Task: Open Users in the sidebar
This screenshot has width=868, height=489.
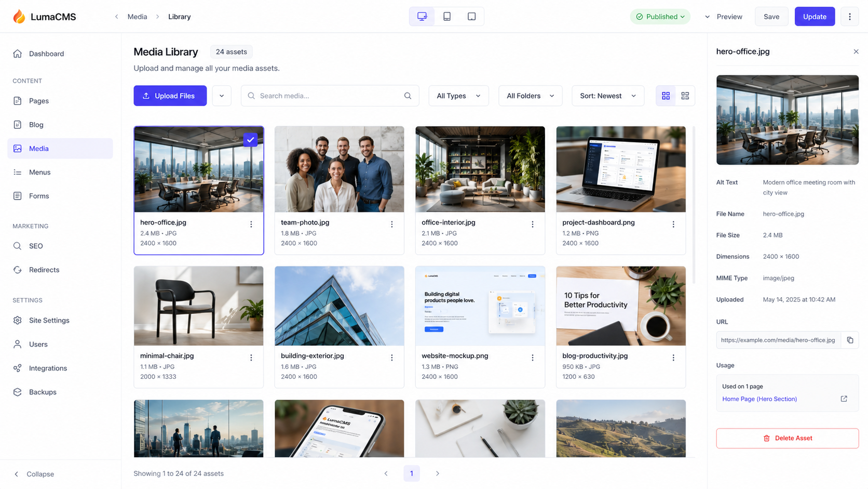Action: 60,344
